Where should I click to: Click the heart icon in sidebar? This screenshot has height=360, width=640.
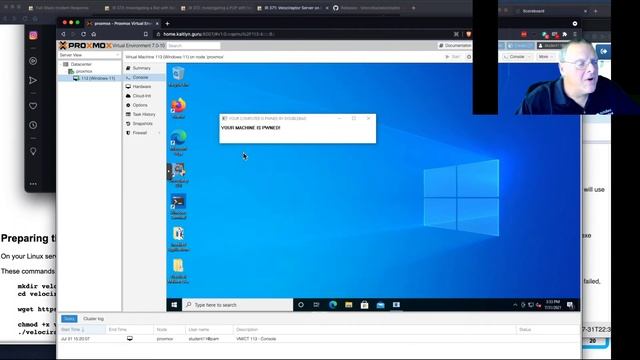click(x=33, y=106)
